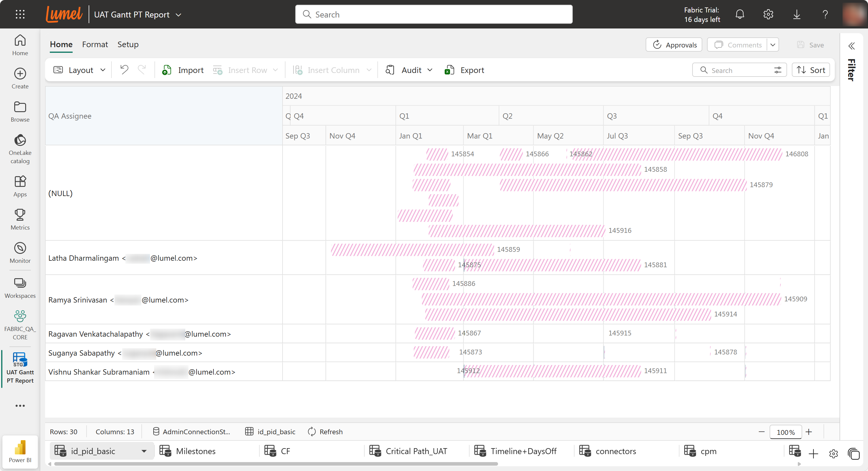Viewport: 868px width, 471px height.
Task: Select the Milestones sheet tab
Action: point(195,451)
